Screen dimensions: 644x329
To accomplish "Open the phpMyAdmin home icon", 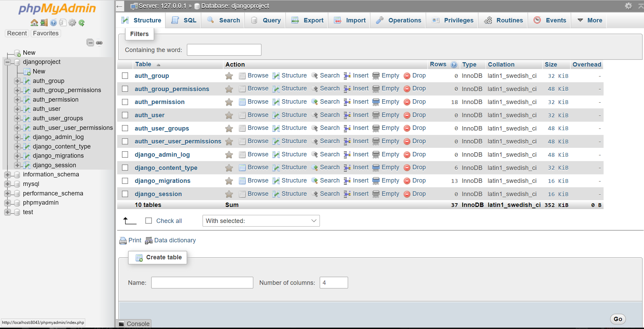I will [x=34, y=23].
